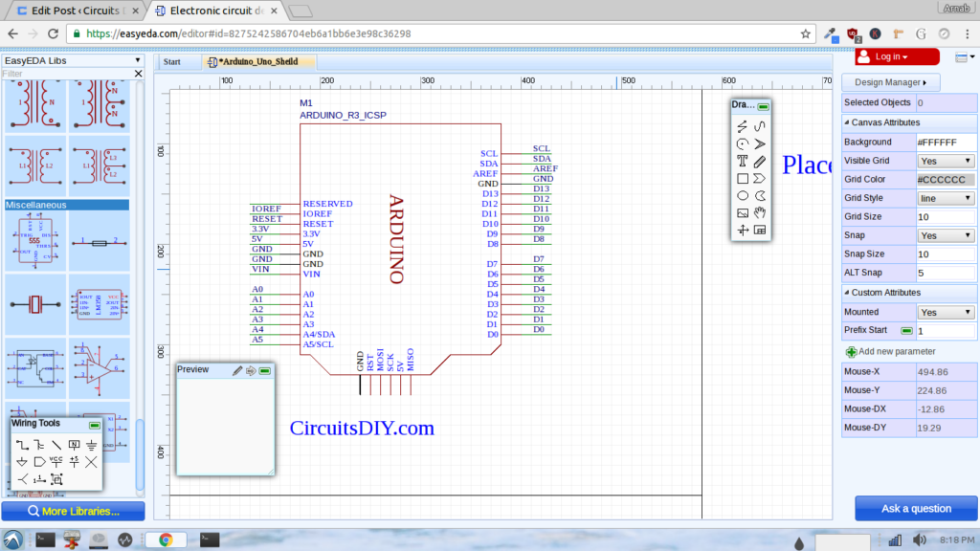Select the Text drawing tool
The height and width of the screenshot is (551, 980).
pyautogui.click(x=743, y=161)
